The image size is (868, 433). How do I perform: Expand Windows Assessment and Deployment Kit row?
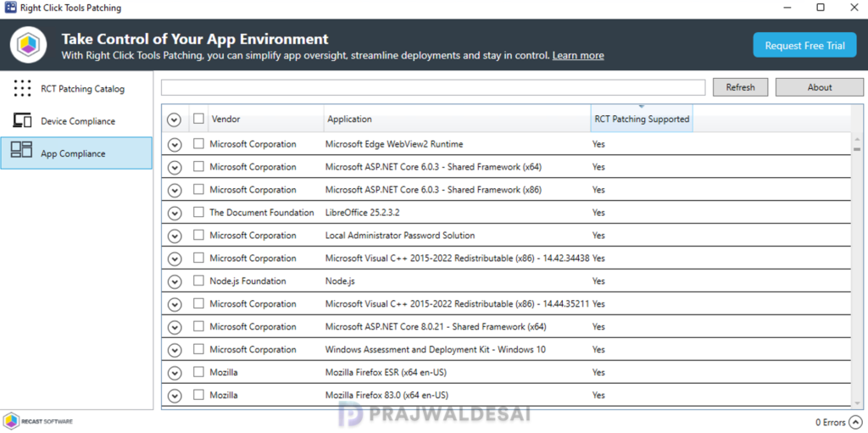pos(175,351)
